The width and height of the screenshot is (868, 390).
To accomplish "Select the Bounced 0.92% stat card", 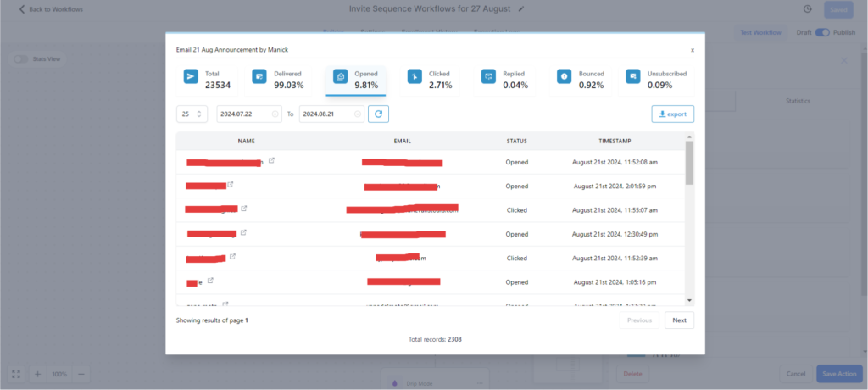I will [x=581, y=81].
